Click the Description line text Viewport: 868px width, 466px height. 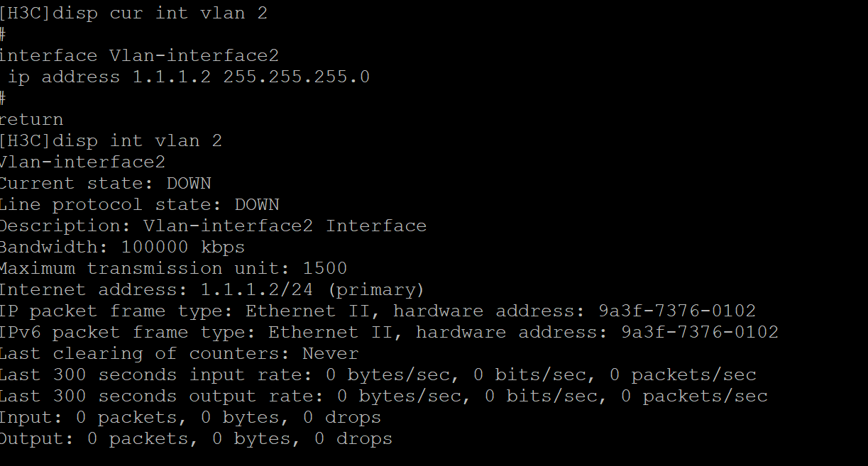pyautogui.click(x=213, y=226)
